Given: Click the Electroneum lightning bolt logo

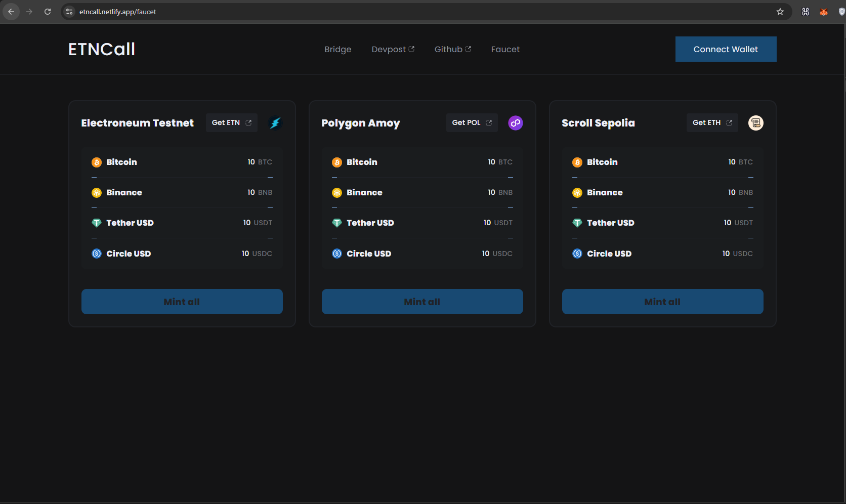Looking at the screenshot, I should pyautogui.click(x=275, y=123).
